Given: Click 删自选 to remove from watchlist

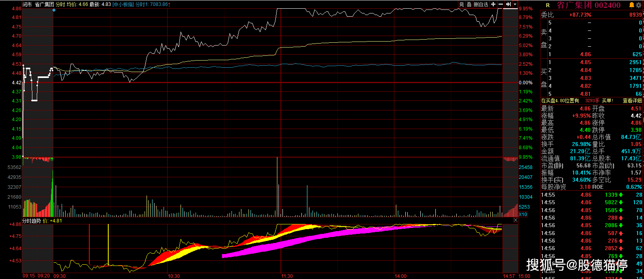Looking at the screenshot, I should point(481,4).
